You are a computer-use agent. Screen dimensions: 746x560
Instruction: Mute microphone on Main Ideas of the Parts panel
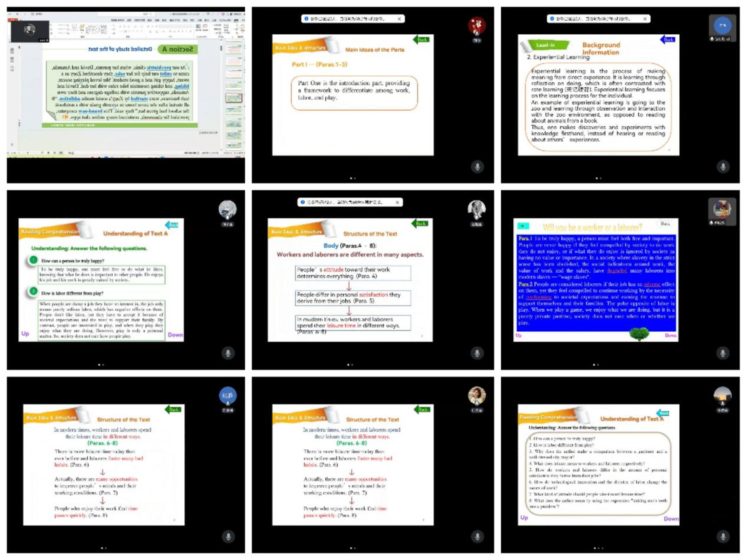pyautogui.click(x=477, y=167)
